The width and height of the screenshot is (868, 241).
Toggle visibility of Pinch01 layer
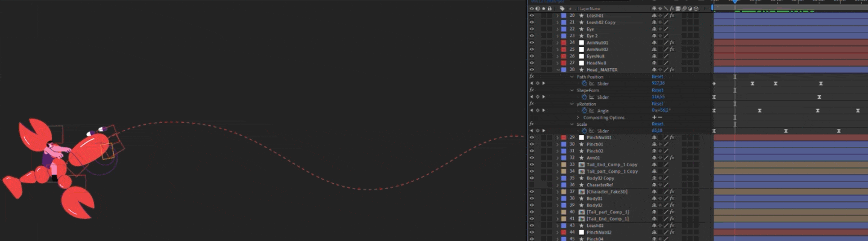tap(532, 144)
